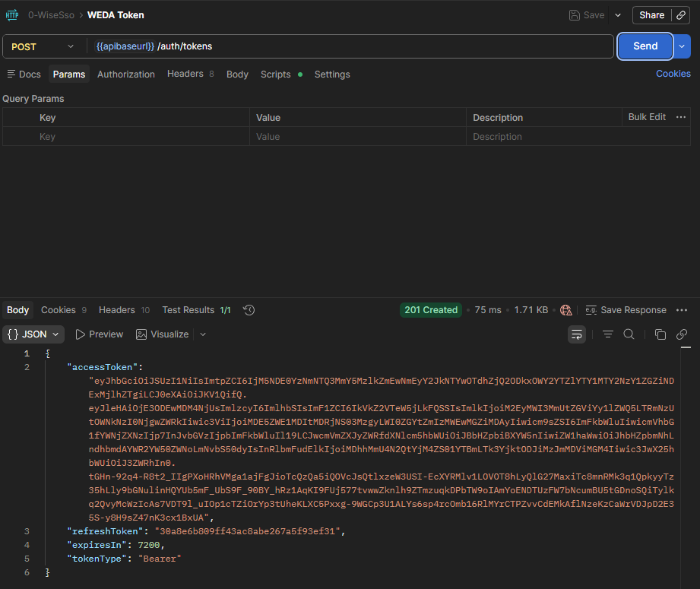Expand the Visualize options chevron
Viewport: 700px width, 589px height.
[x=203, y=334]
